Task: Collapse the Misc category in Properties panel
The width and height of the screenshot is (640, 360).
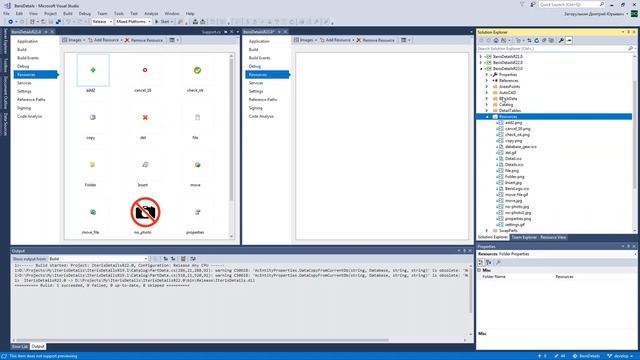Action: [x=480, y=270]
